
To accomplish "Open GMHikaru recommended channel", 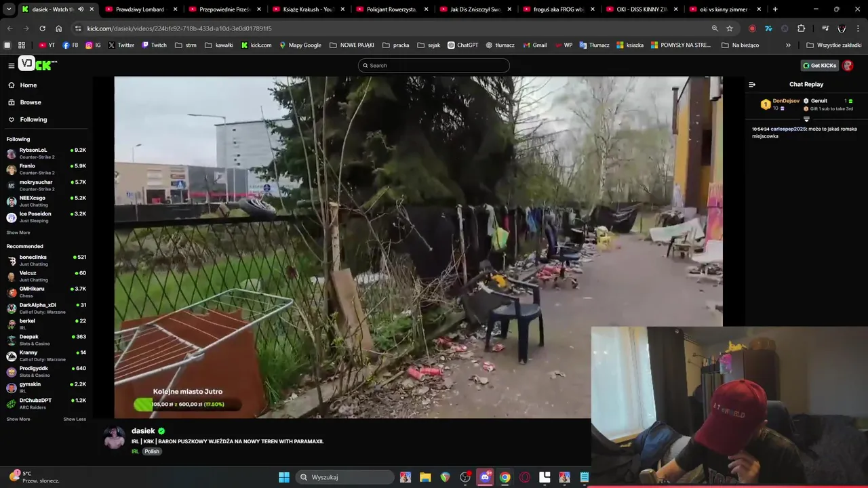I will [x=46, y=292].
